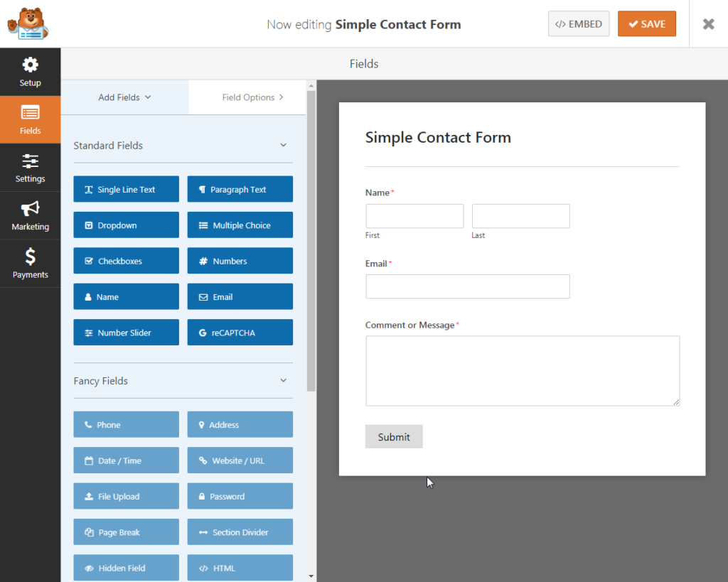Click the First name input box
Screen dimensions: 728x582
414,216
